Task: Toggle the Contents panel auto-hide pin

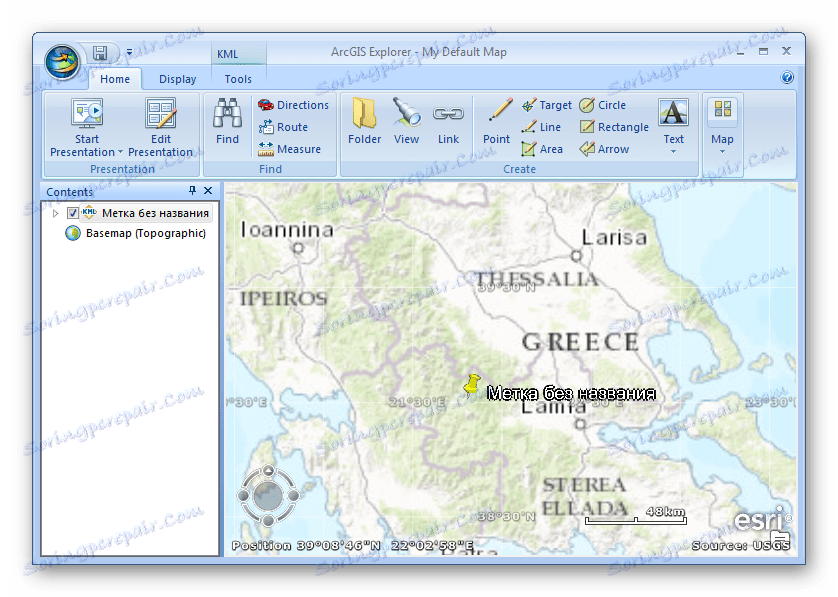Action: (x=191, y=190)
